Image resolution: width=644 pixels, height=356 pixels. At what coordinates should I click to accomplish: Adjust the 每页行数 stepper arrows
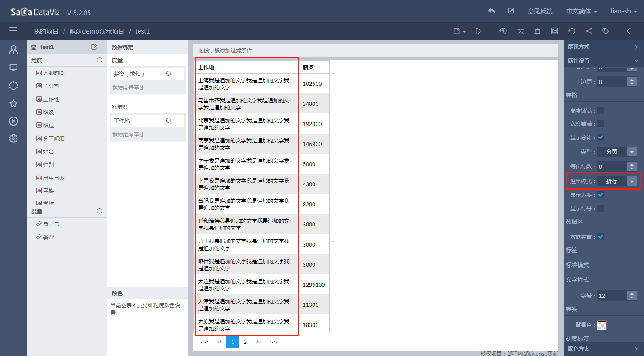tap(632, 167)
